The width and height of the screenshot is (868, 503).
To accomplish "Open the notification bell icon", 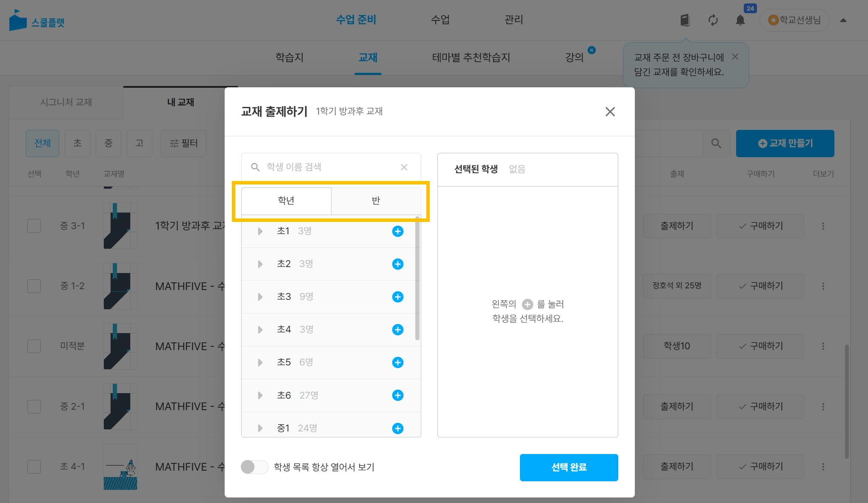I will pos(740,20).
